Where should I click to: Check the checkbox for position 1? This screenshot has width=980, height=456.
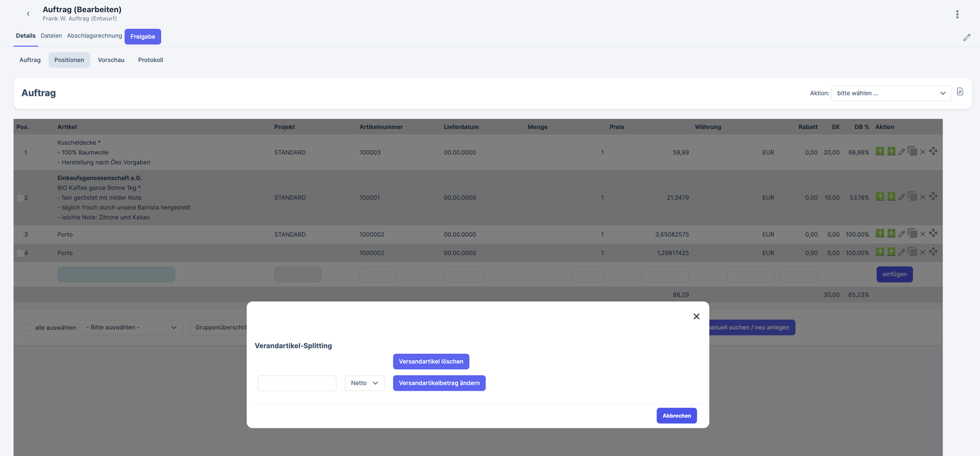coord(20,152)
